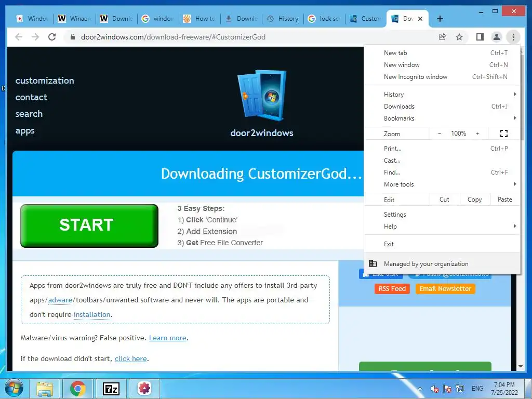The width and height of the screenshot is (532, 399).
Task: Click the RSS Feed button
Action: [x=392, y=289]
